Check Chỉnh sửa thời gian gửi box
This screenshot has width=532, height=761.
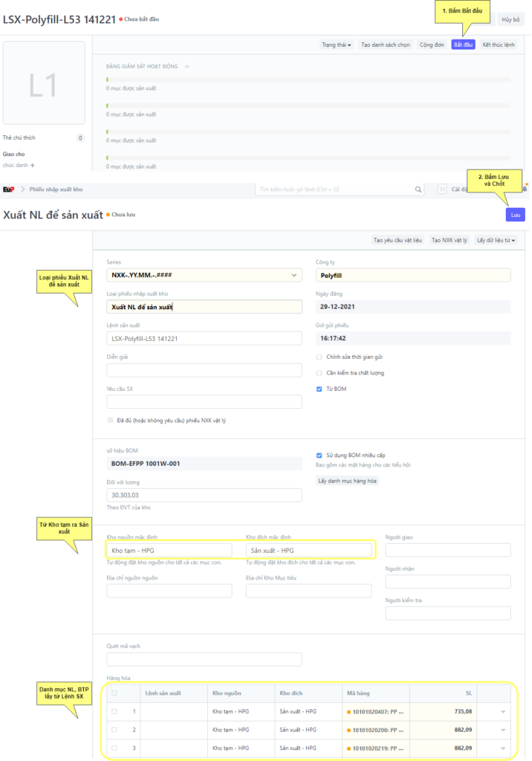click(319, 357)
